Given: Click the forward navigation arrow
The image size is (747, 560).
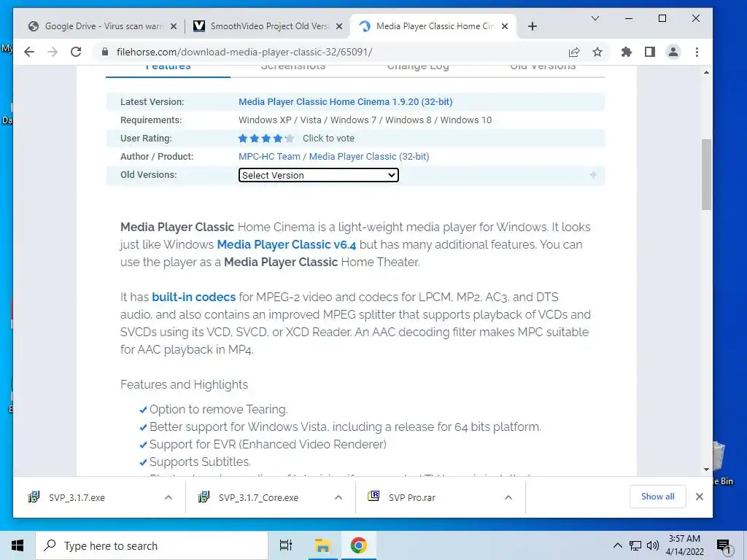Looking at the screenshot, I should point(53,52).
